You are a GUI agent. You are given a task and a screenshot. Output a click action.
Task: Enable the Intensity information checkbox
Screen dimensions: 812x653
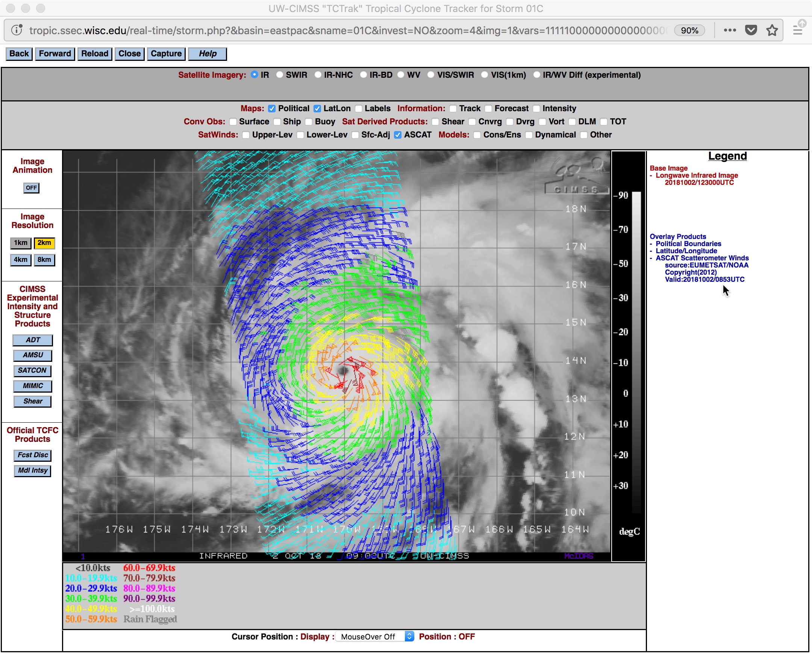pos(536,109)
